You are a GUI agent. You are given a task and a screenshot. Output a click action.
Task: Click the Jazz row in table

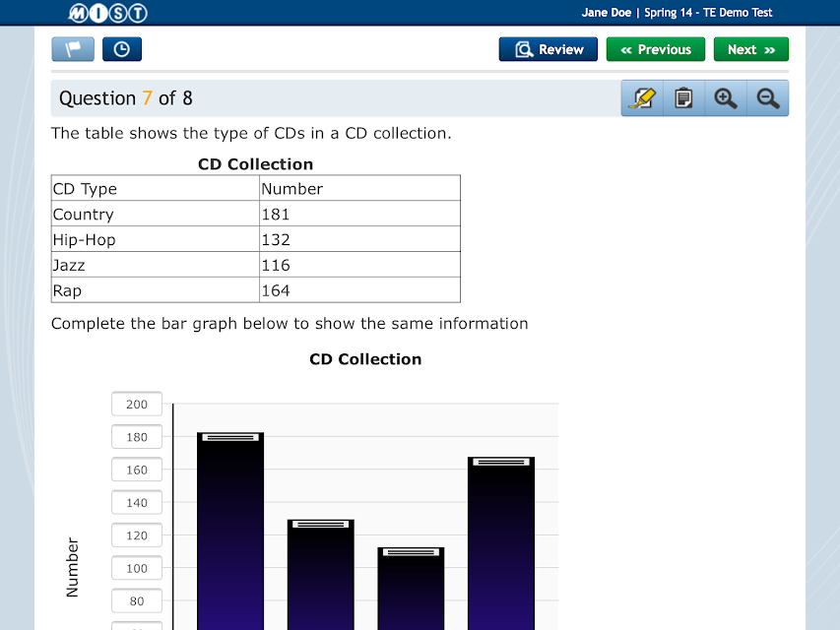[x=255, y=265]
